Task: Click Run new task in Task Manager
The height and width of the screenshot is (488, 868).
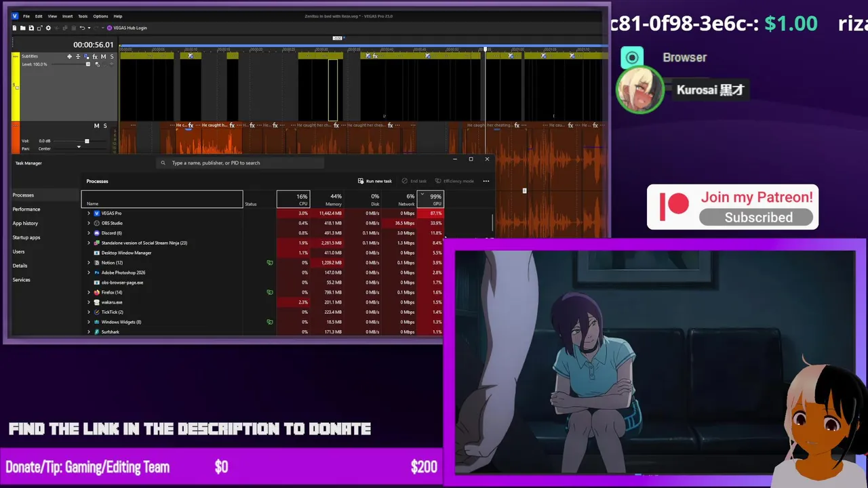Action: coord(374,181)
